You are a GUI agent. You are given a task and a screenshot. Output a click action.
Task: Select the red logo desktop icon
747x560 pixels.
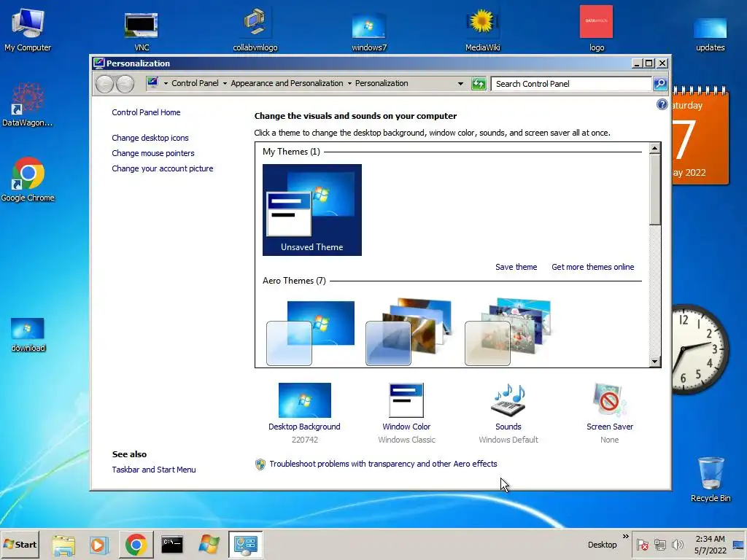coord(597,28)
